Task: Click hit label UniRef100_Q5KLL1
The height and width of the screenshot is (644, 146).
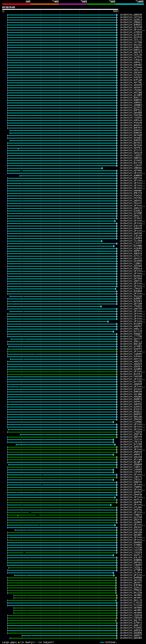Action: [x=131, y=342]
